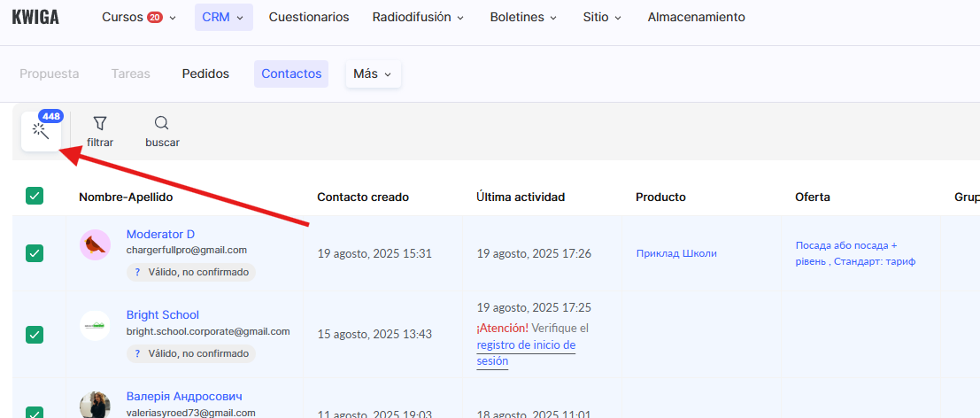This screenshot has height=418, width=980.
Task: Click the registro de inicio de sesión link
Action: [526, 352]
